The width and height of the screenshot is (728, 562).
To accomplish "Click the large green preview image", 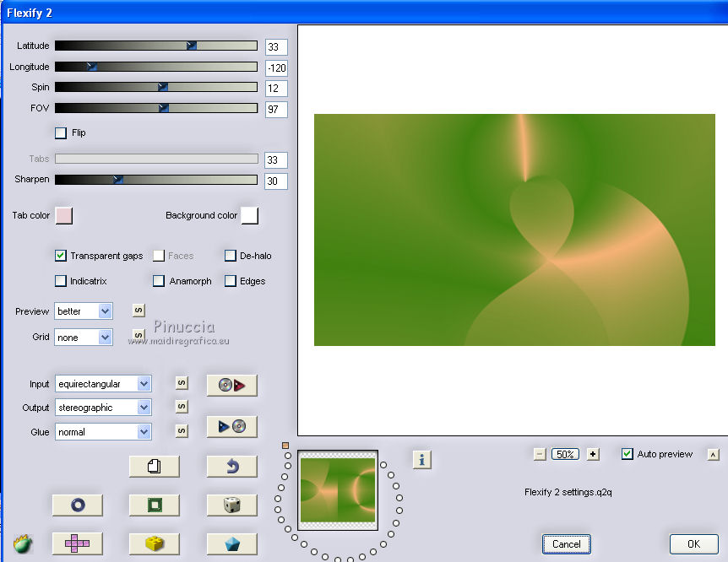I will (x=514, y=230).
